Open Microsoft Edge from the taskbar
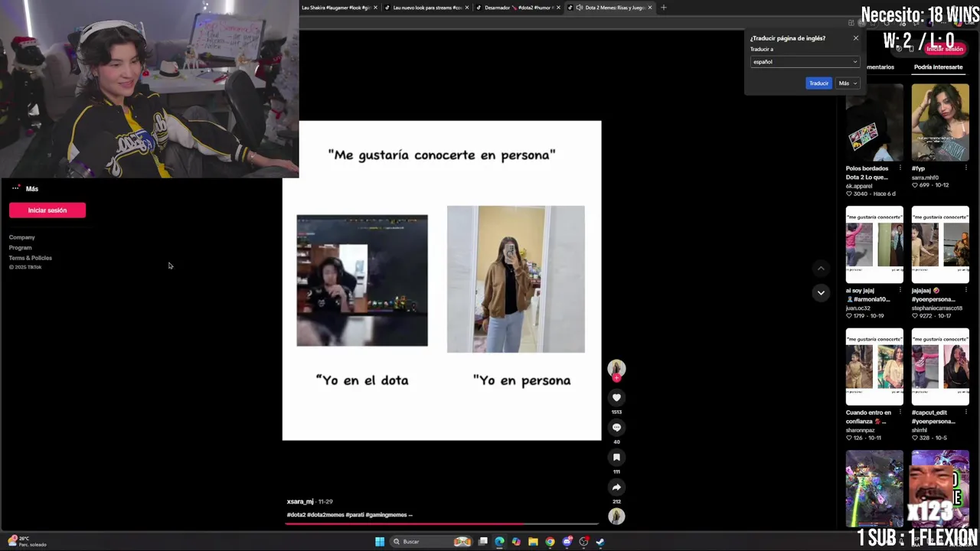The height and width of the screenshot is (551, 980). (x=499, y=542)
